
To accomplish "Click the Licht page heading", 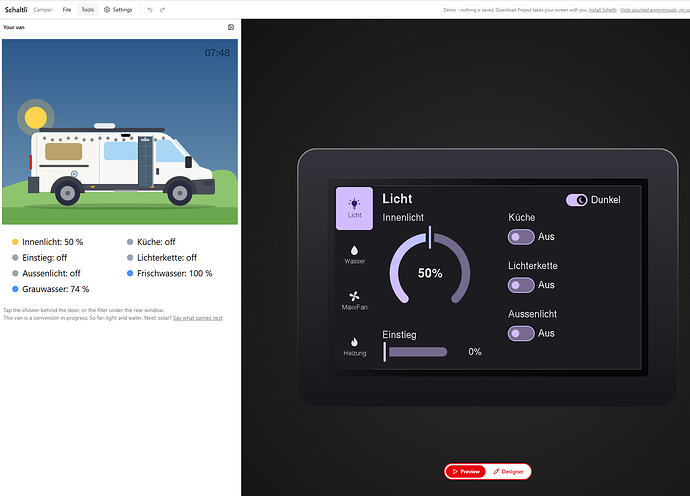I will (397, 199).
